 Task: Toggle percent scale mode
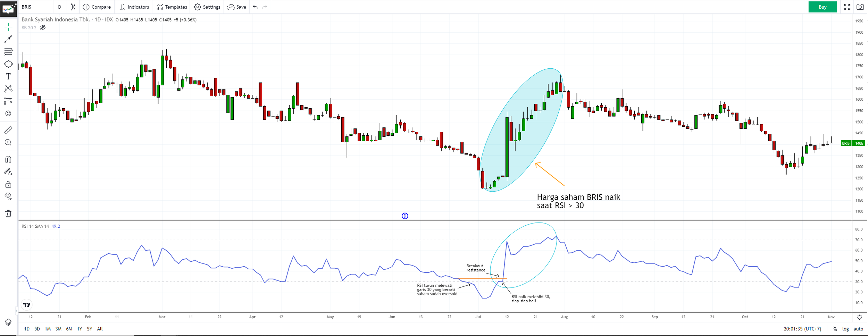(x=835, y=329)
